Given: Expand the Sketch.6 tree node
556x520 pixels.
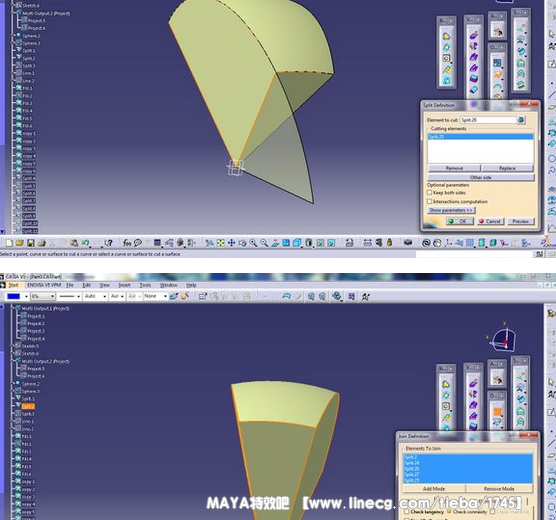Looking at the screenshot, I should click(13, 354).
